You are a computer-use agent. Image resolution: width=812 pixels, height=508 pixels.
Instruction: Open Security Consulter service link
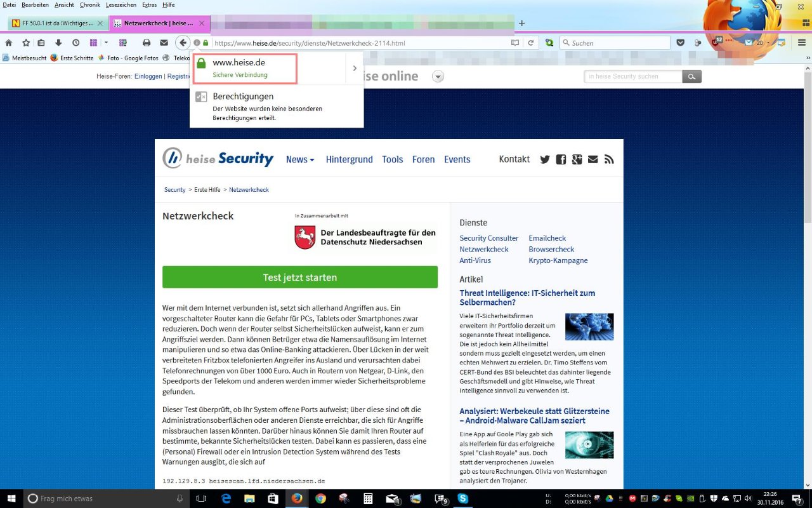[x=489, y=238]
